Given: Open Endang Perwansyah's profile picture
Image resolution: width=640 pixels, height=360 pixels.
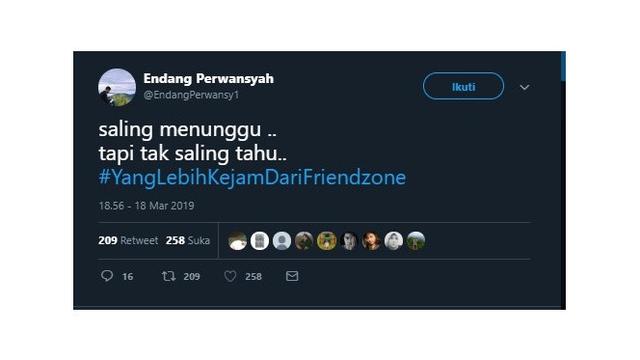Looking at the screenshot, I should coord(117,87).
